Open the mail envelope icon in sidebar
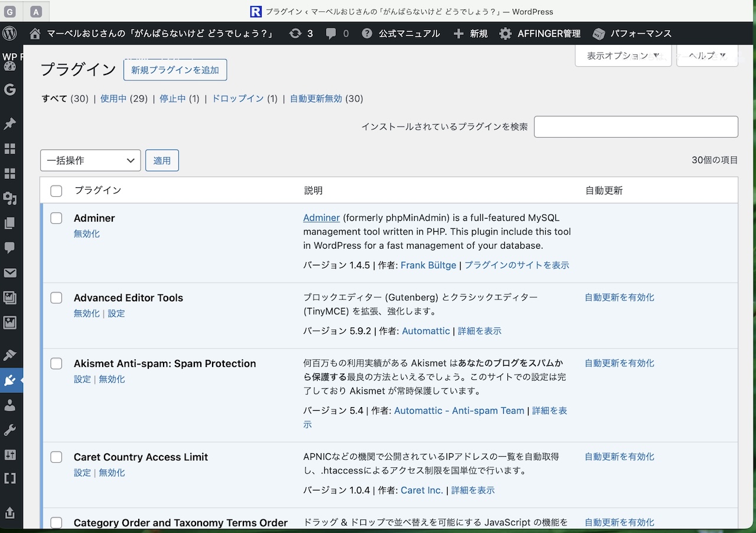The width and height of the screenshot is (756, 533). click(10, 273)
